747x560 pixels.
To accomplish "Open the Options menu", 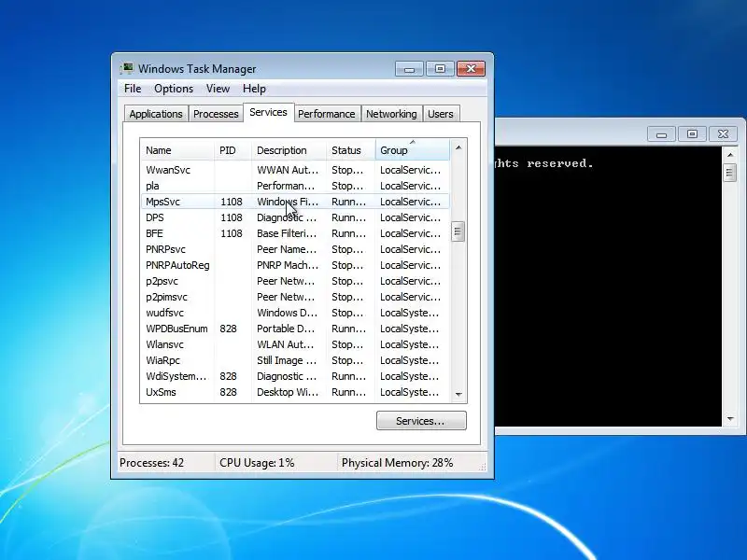I will click(174, 89).
